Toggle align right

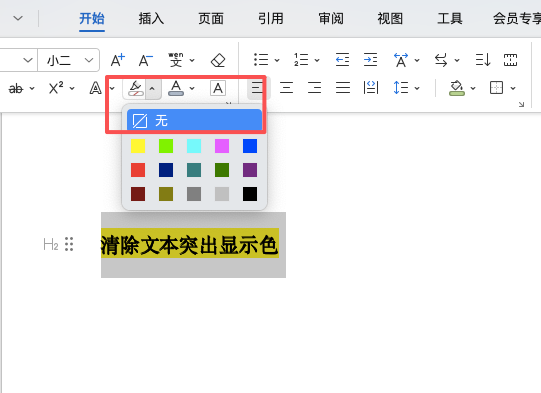point(314,88)
